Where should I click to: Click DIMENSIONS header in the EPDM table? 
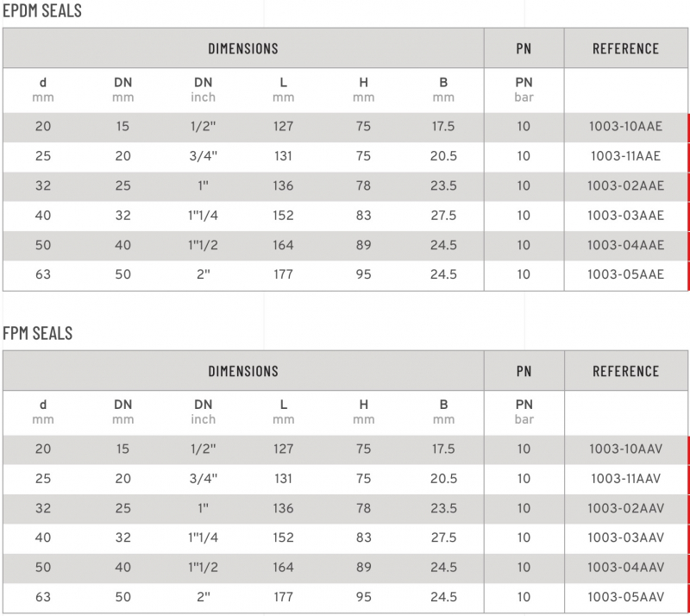coord(243,48)
